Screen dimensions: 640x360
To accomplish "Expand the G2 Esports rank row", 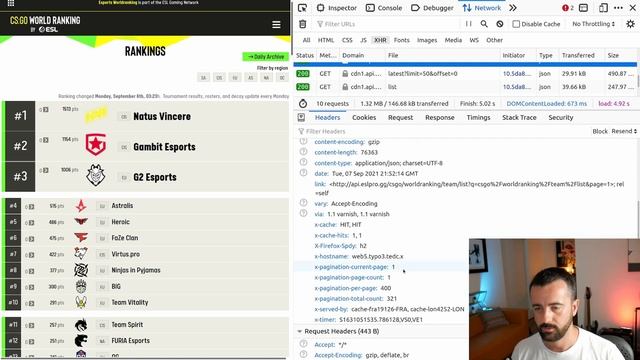I will [46, 170].
